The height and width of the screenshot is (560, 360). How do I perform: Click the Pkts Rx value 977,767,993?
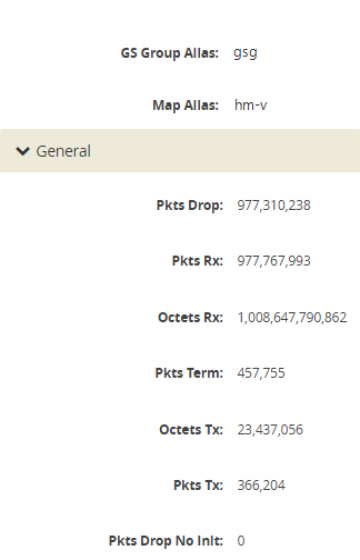pos(274,261)
